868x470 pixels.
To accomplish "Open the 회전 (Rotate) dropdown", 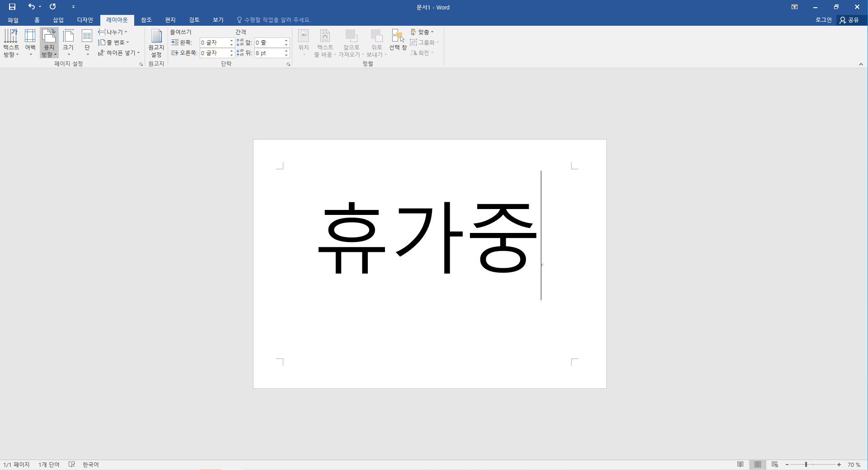I will click(x=422, y=53).
